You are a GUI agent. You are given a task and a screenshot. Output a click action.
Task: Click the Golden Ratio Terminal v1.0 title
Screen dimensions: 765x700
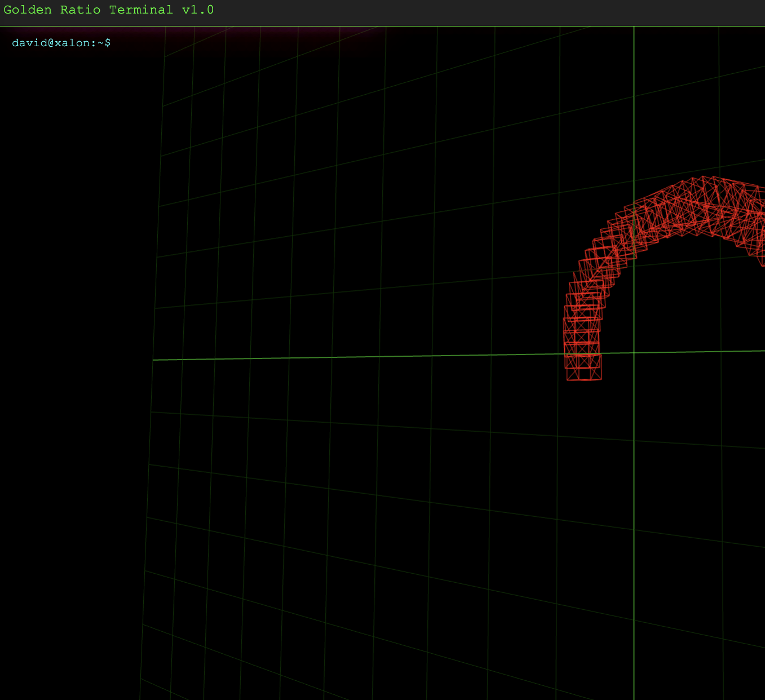(109, 10)
